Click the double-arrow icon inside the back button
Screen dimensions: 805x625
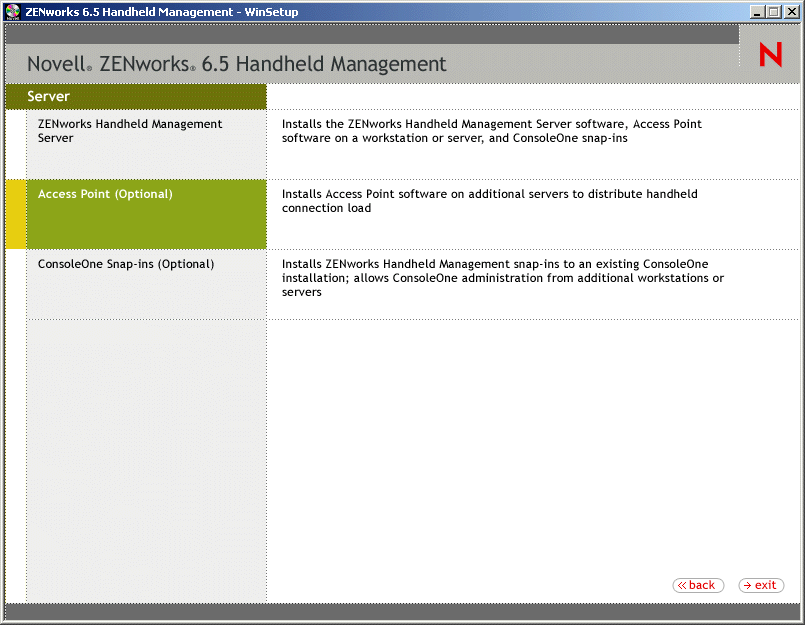point(683,585)
